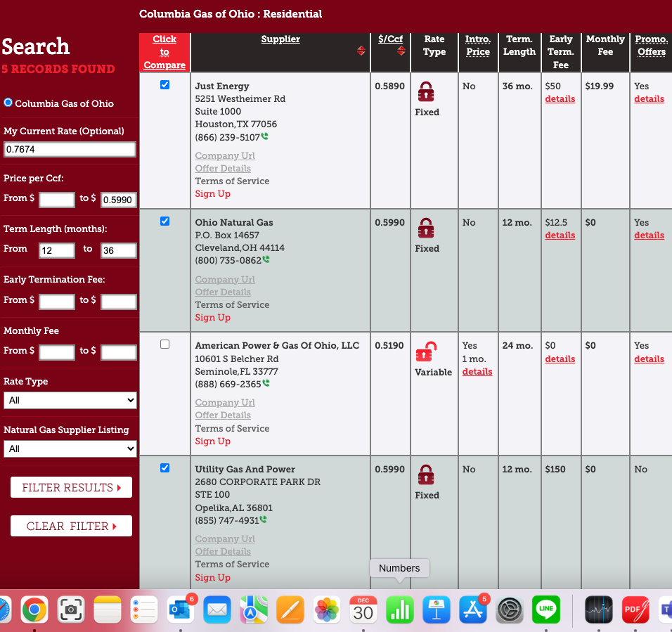Viewport: 672px width, 632px height.
Task: Launch Microsoft Outlook from the dock
Action: (x=181, y=610)
